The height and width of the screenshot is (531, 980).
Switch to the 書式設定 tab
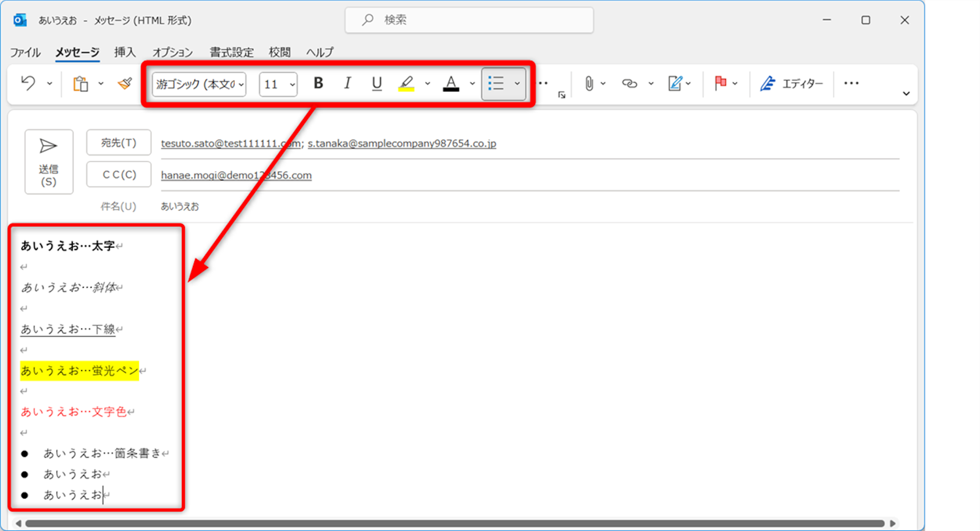(232, 52)
